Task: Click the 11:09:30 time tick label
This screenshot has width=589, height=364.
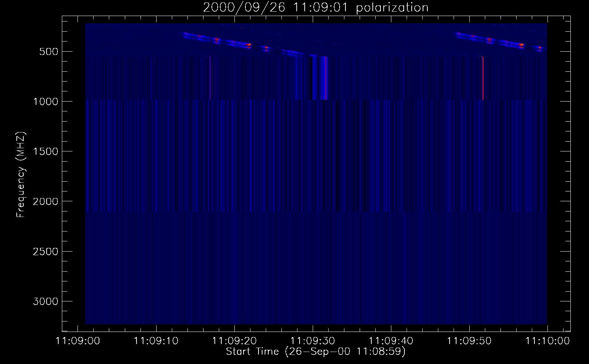Action: pyautogui.click(x=313, y=341)
